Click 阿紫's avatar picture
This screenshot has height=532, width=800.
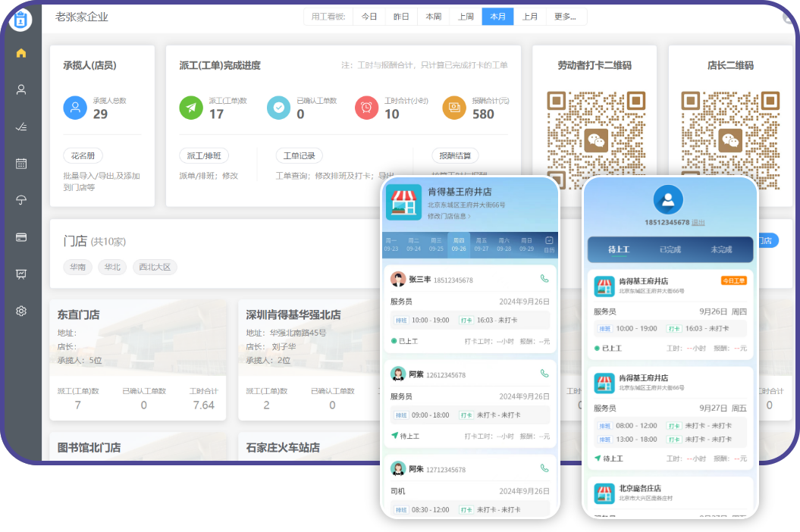point(398,374)
